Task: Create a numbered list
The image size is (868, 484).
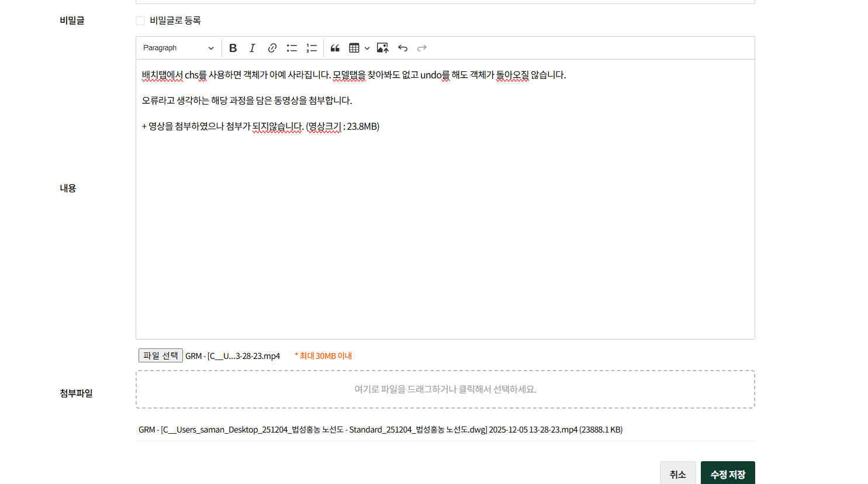Action: [x=312, y=48]
